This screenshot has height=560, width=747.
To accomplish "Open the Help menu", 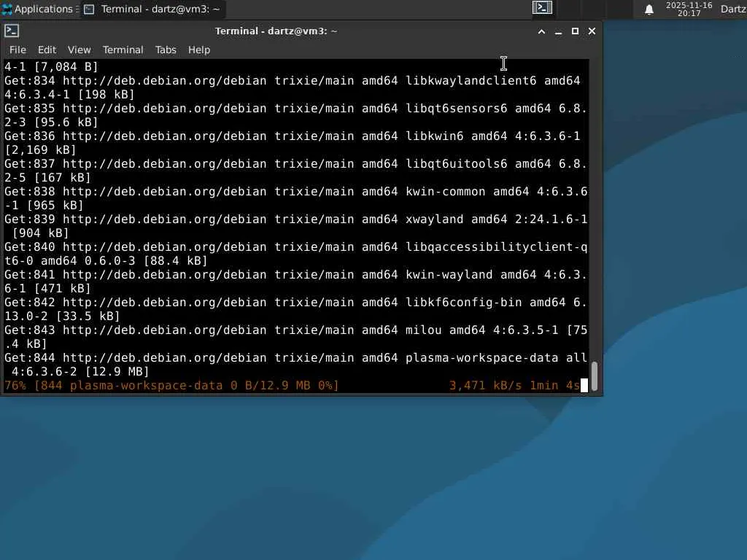I will tap(198, 50).
